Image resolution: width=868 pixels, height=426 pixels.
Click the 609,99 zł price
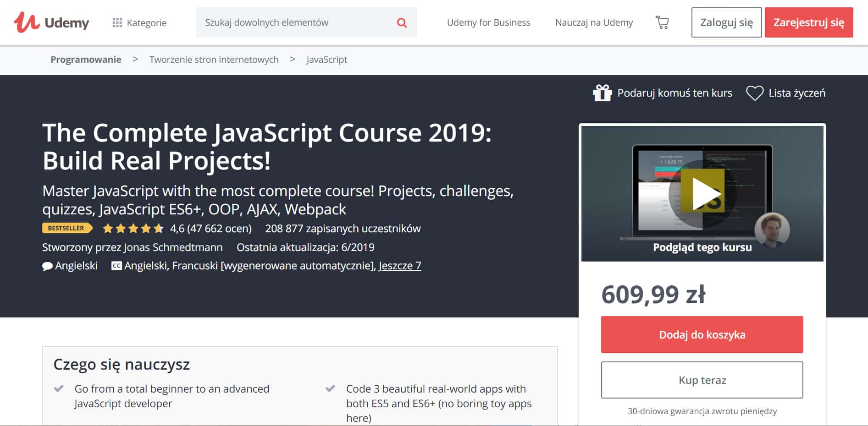click(653, 294)
